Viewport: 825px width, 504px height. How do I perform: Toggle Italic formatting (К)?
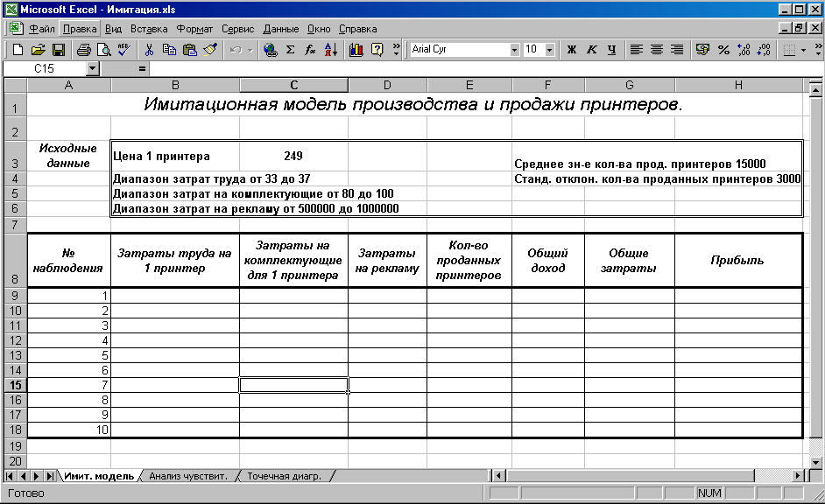[x=591, y=50]
